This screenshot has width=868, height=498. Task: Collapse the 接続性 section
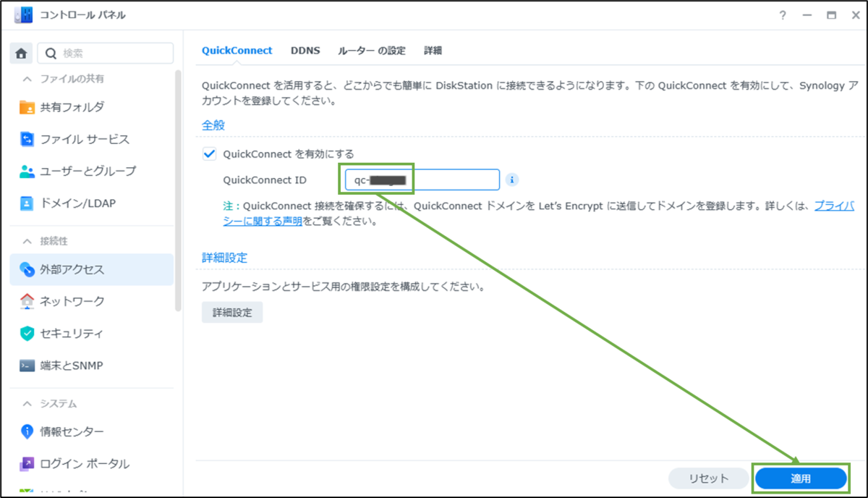click(x=28, y=241)
